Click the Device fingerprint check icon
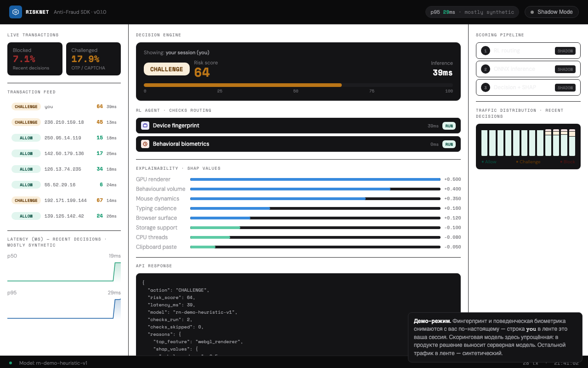This screenshot has height=368, width=588. [145, 126]
